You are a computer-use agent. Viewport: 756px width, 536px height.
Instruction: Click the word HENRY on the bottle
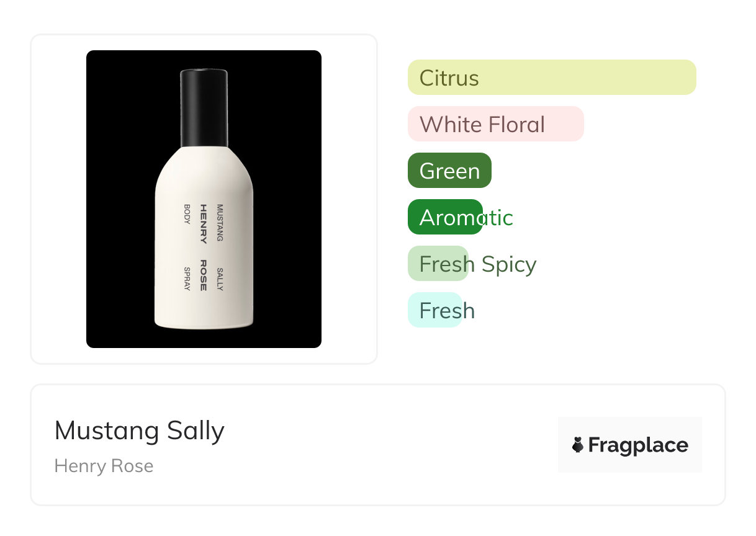[203, 223]
